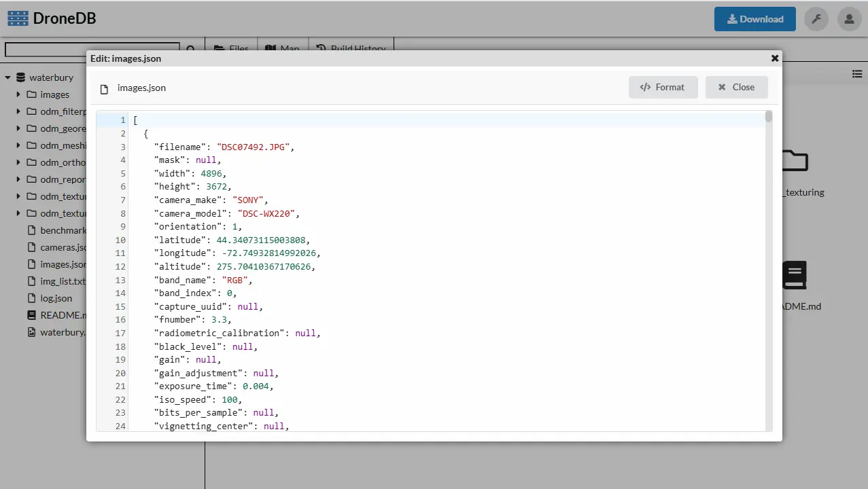Expand the odm_orthophoto folder arrow

tap(18, 162)
